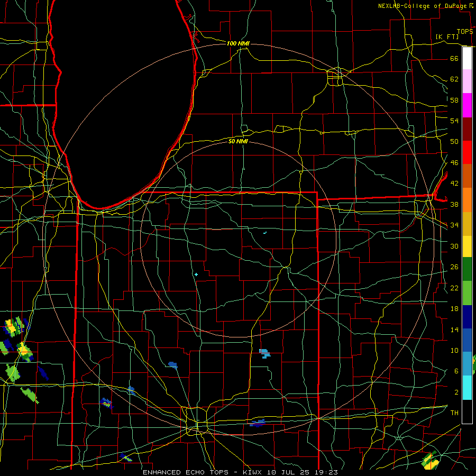476x476 pixels.
Task: Click the 100 NMI range ring label
Action: click(238, 44)
